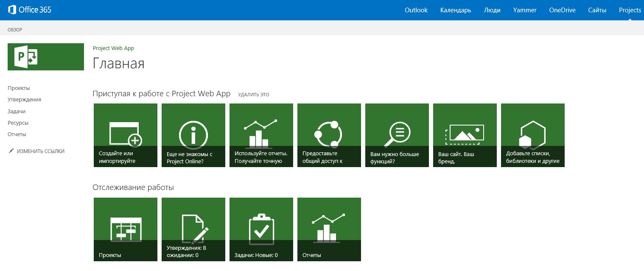
Task: Open Outlook from the top navigation
Action: coord(416,10)
